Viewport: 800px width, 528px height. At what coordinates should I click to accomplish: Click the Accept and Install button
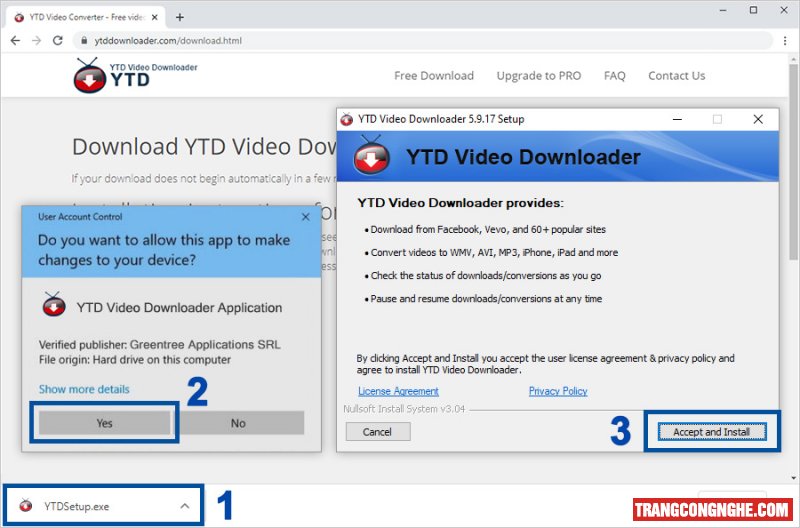[712, 432]
